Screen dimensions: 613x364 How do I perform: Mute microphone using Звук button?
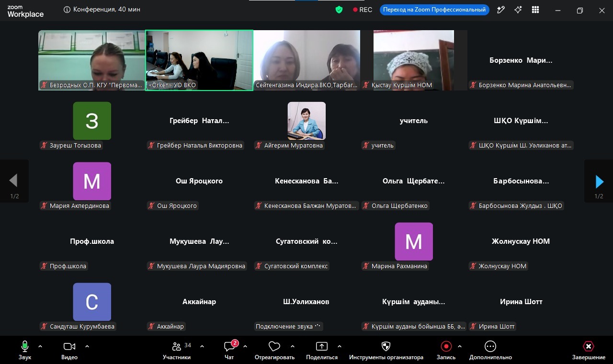click(x=25, y=350)
